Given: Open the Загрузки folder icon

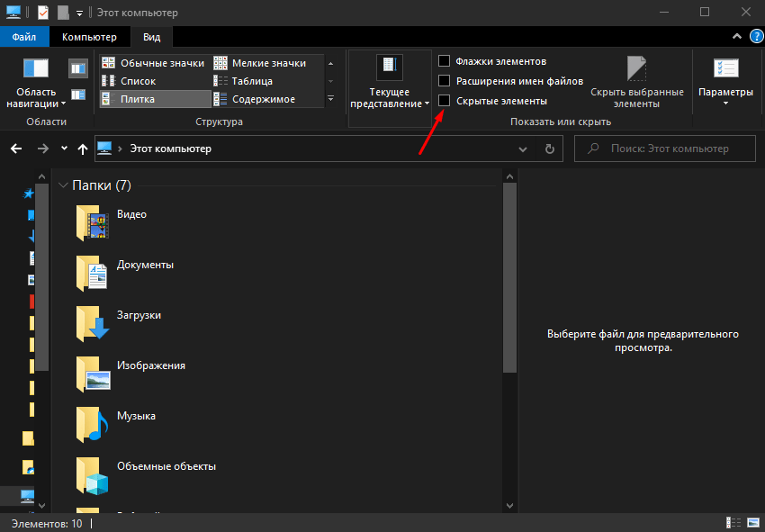Looking at the screenshot, I should [93, 322].
